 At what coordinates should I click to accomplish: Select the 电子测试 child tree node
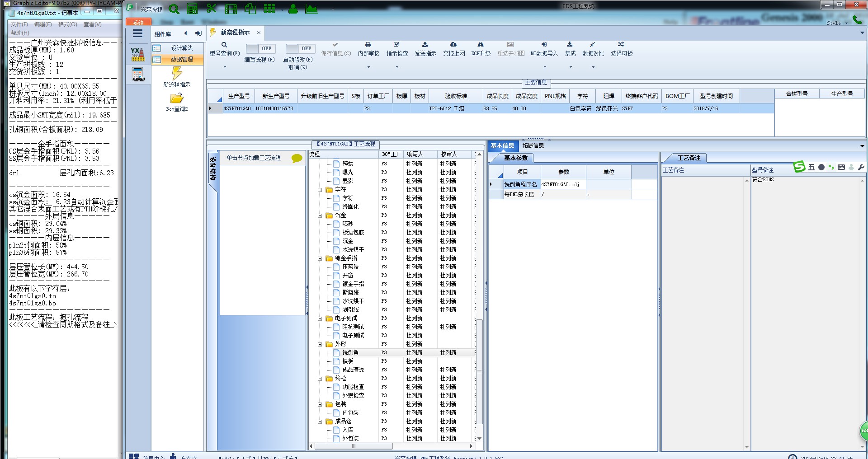point(353,335)
